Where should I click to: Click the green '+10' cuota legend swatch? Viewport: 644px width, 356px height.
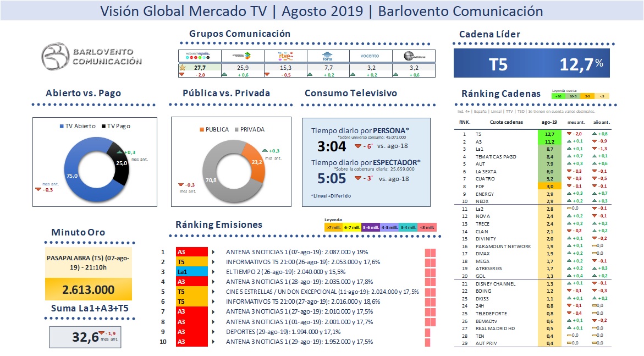coord(559,96)
